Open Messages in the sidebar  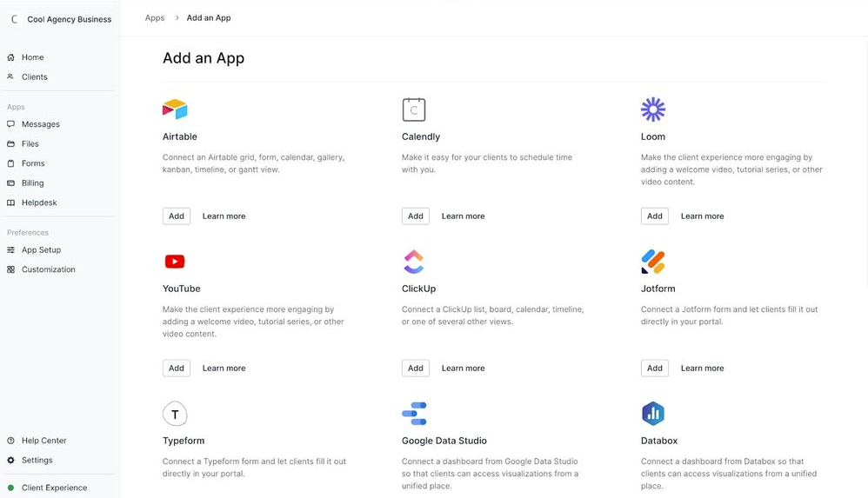click(x=40, y=124)
